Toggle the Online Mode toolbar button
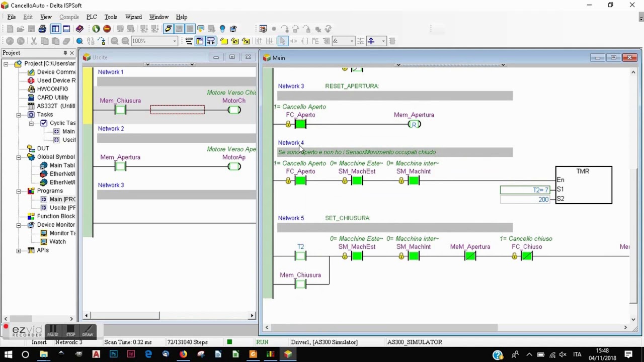The width and height of the screenshot is (644, 362). pyautogui.click(x=168, y=29)
